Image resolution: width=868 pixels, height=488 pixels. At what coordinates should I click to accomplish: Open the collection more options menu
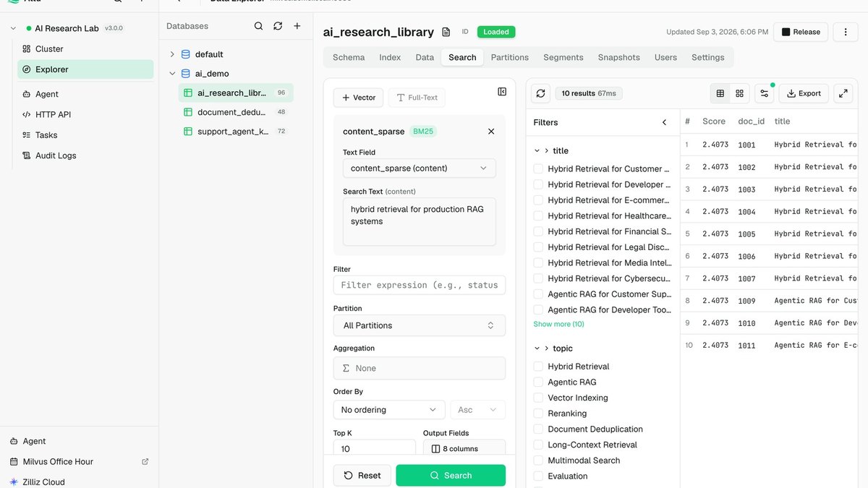(x=846, y=32)
